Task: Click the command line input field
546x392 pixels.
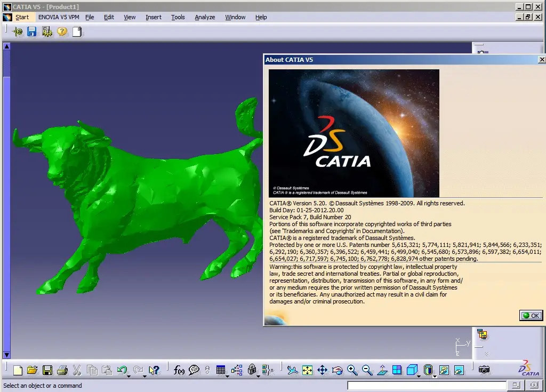Action: tap(427, 386)
